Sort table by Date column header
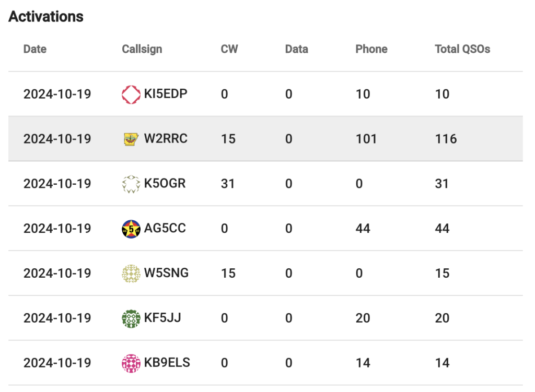This screenshot has height=392, width=535. (35, 49)
